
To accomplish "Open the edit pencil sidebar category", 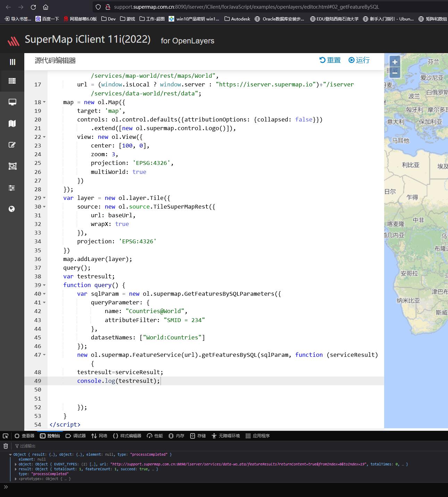I will click(12, 145).
